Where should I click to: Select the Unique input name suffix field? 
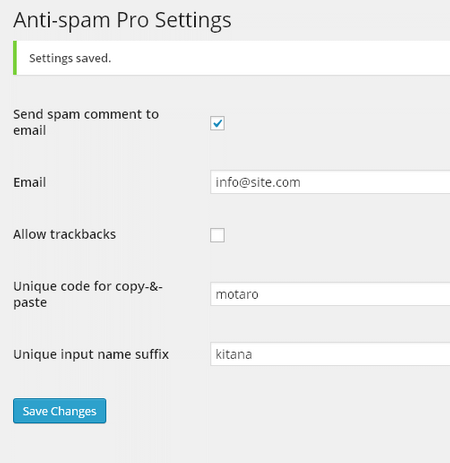tap(330, 354)
